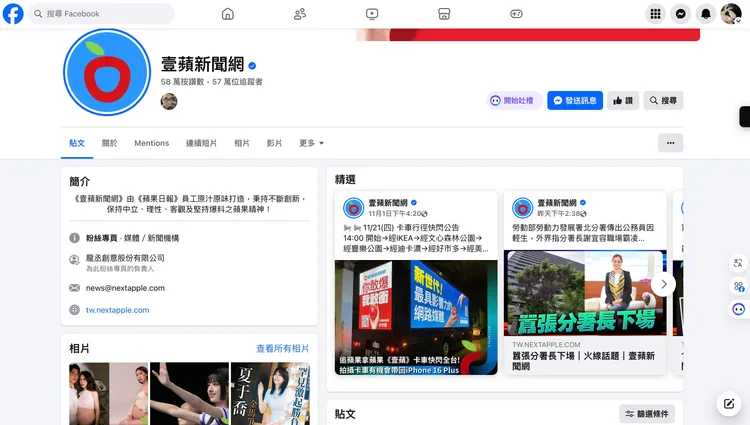Open the 昨天下午2:38 post timestamp

559,214
